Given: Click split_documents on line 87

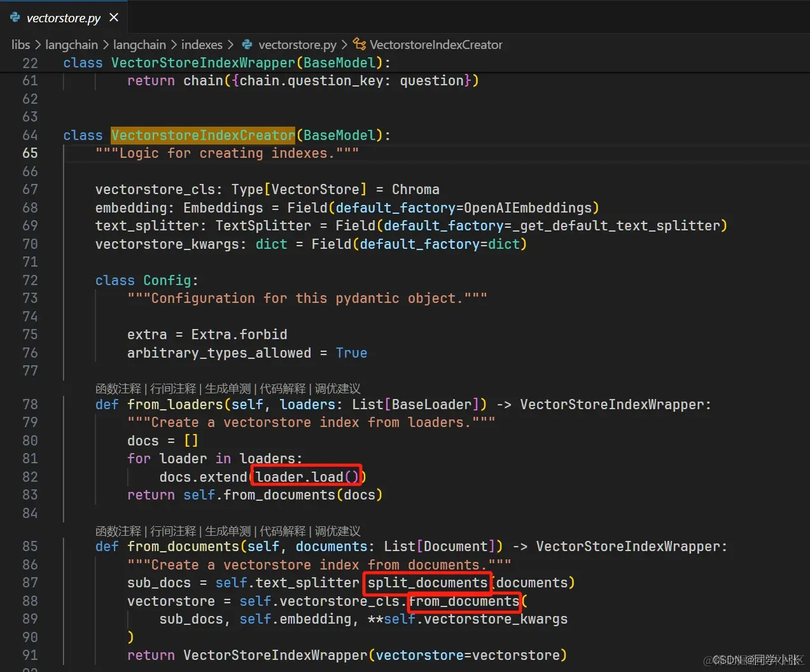Looking at the screenshot, I should click(428, 583).
